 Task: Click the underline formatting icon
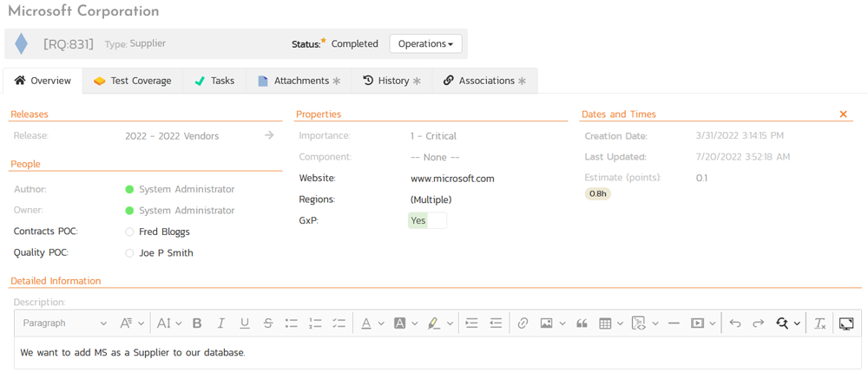pos(244,323)
